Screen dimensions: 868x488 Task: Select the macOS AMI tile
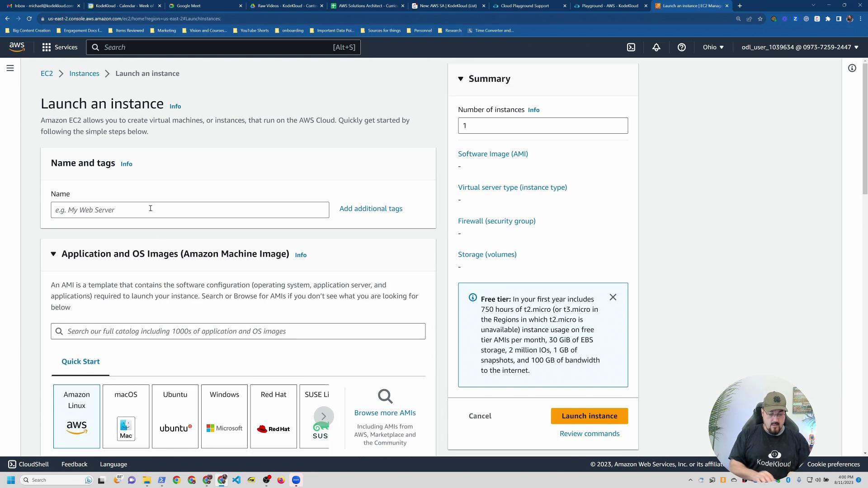126,416
